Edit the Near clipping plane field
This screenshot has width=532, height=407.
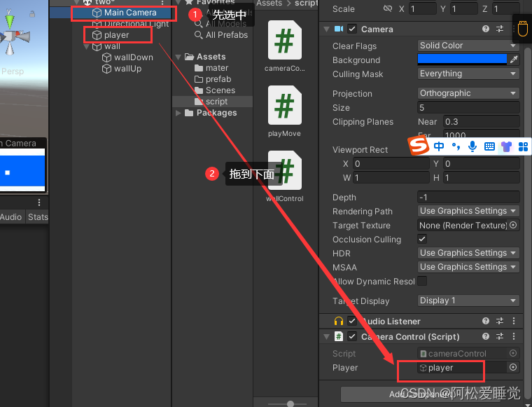481,121
